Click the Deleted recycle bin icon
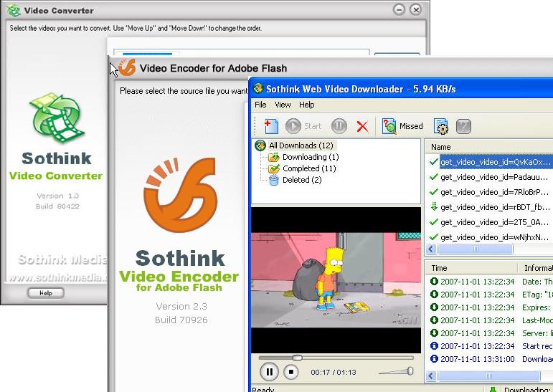Screen dimensions: 553x392 click(274, 180)
